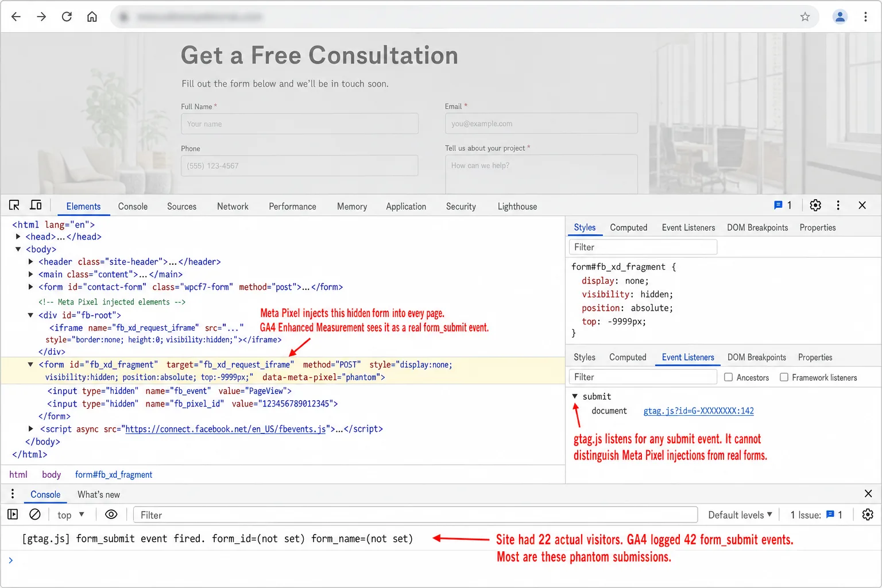Open DevTools customize three-dot menu
Viewport: 882px width, 588px height.
pyautogui.click(x=838, y=205)
